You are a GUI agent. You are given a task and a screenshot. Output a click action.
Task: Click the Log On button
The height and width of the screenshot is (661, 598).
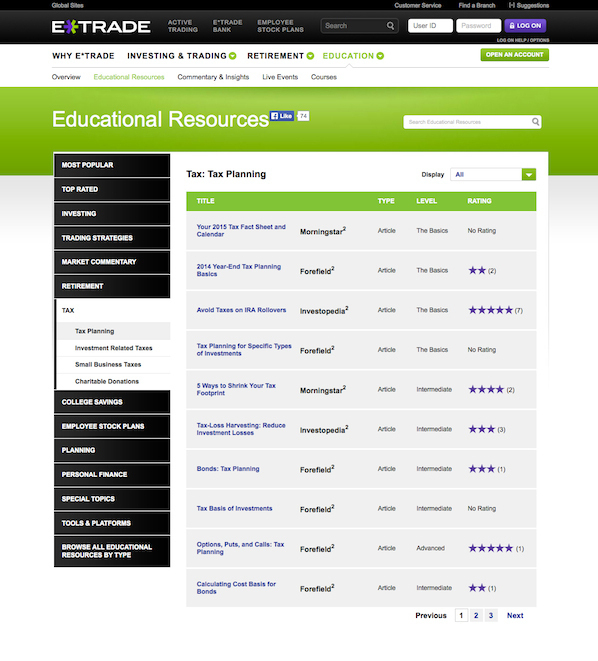[526, 26]
